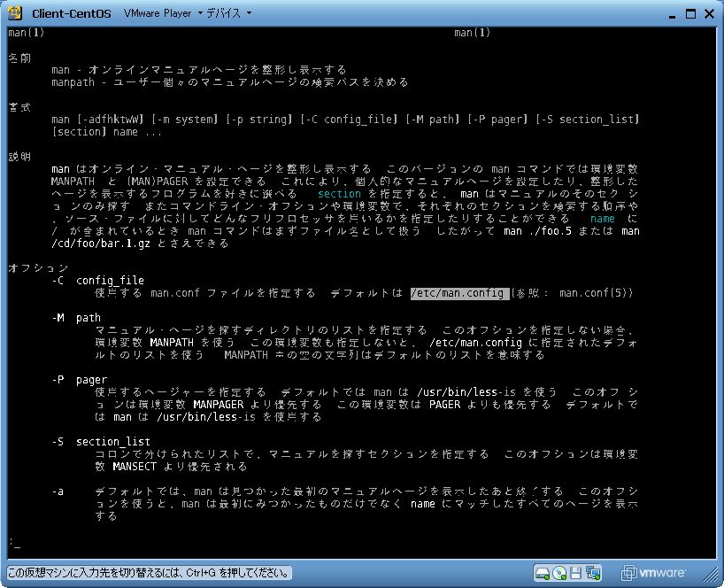Click the network adapter status icon
This screenshot has height=588, width=724.
(593, 573)
